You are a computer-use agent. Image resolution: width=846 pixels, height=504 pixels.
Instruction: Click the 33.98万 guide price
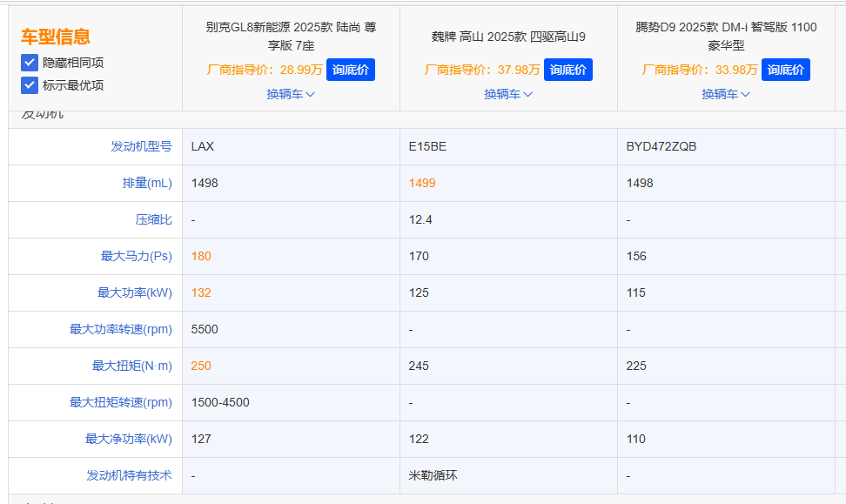(736, 70)
